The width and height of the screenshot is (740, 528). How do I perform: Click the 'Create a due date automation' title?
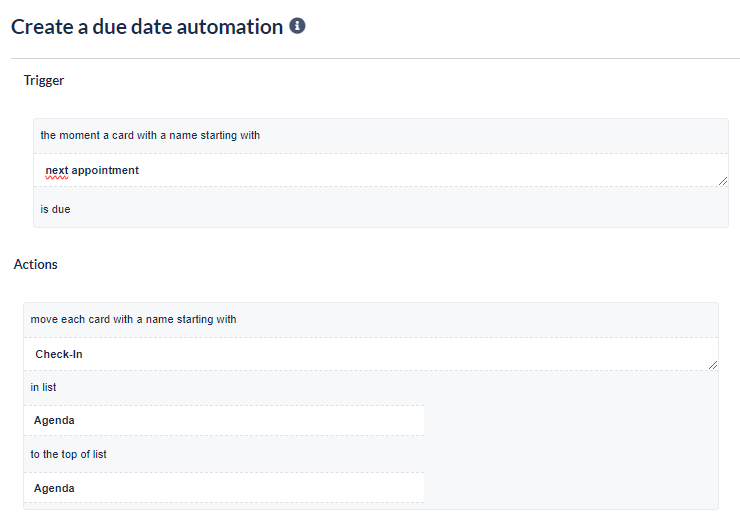[147, 27]
